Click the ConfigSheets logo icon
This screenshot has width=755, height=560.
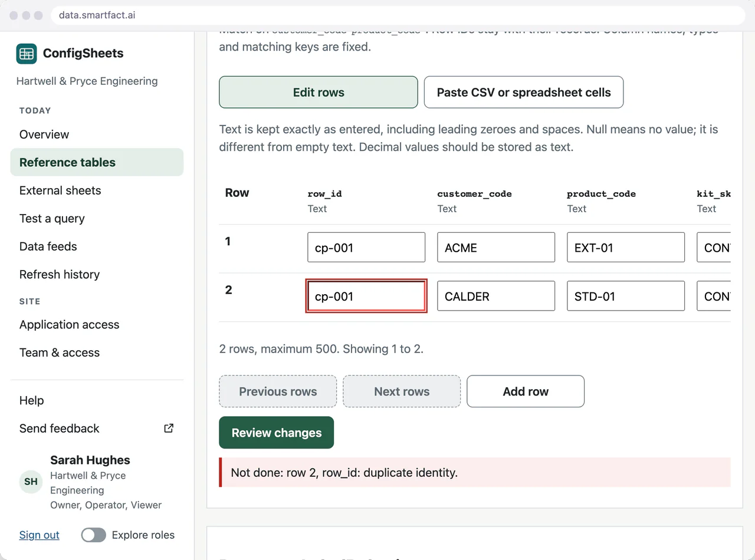coord(27,54)
